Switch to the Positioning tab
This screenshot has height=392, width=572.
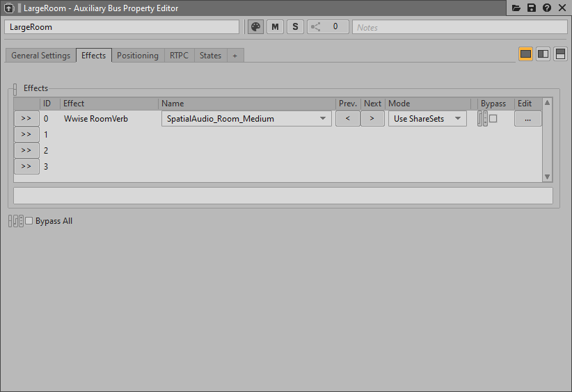138,56
